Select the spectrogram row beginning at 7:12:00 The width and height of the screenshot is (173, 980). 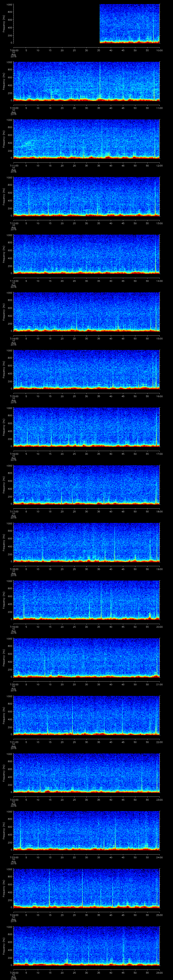(x=86, y=196)
